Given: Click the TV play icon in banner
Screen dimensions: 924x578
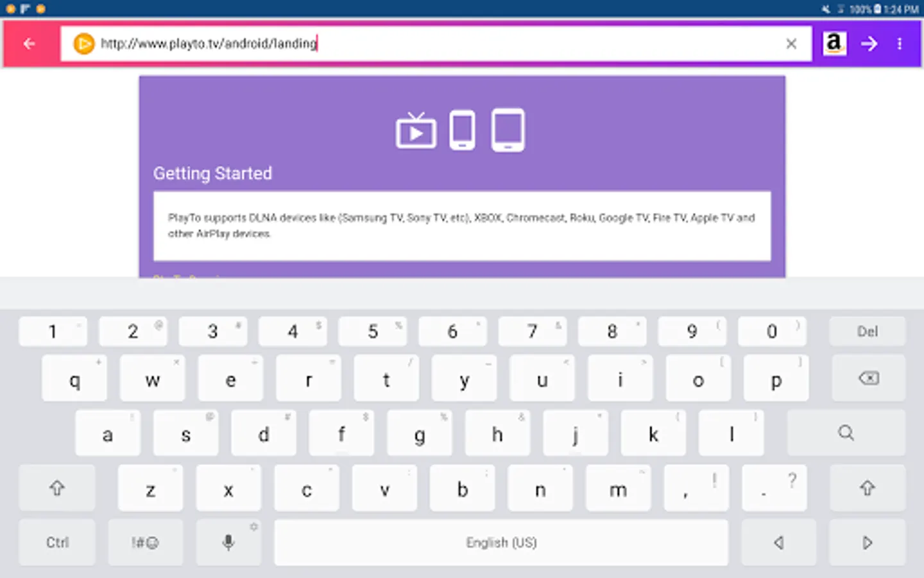Looking at the screenshot, I should (416, 130).
